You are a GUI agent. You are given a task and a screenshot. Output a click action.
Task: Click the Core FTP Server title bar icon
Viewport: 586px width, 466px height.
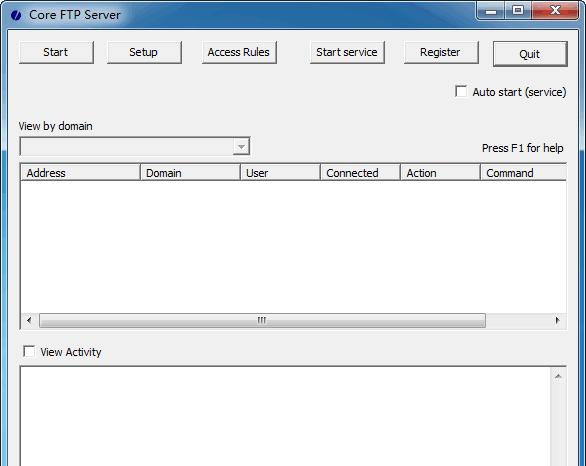point(16,15)
